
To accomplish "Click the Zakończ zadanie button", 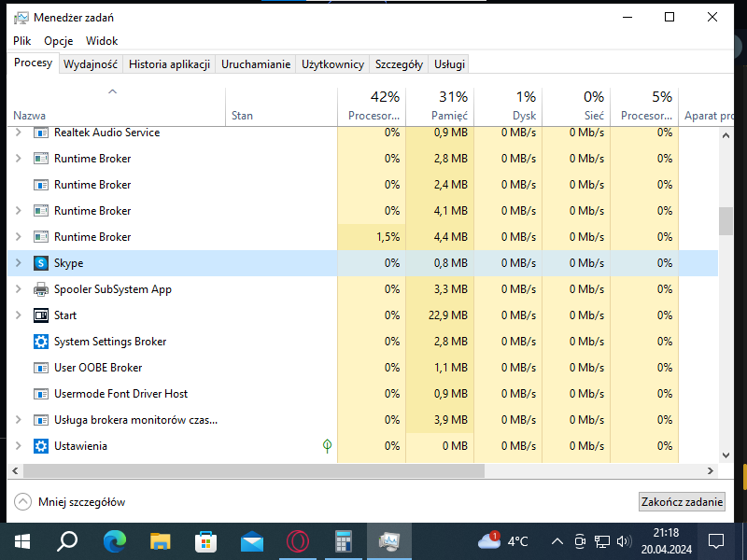I will tap(682, 502).
